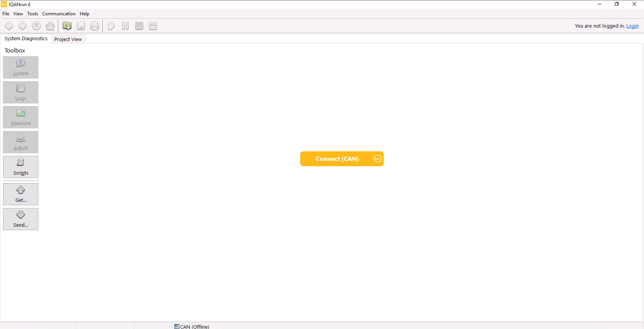
Task: Click the open project folder icon
Action: click(67, 26)
